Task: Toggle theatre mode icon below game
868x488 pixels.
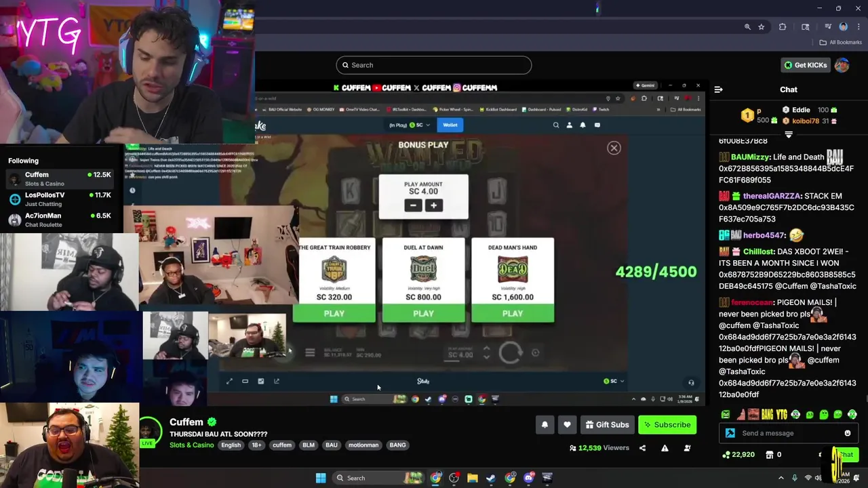Action: click(245, 381)
